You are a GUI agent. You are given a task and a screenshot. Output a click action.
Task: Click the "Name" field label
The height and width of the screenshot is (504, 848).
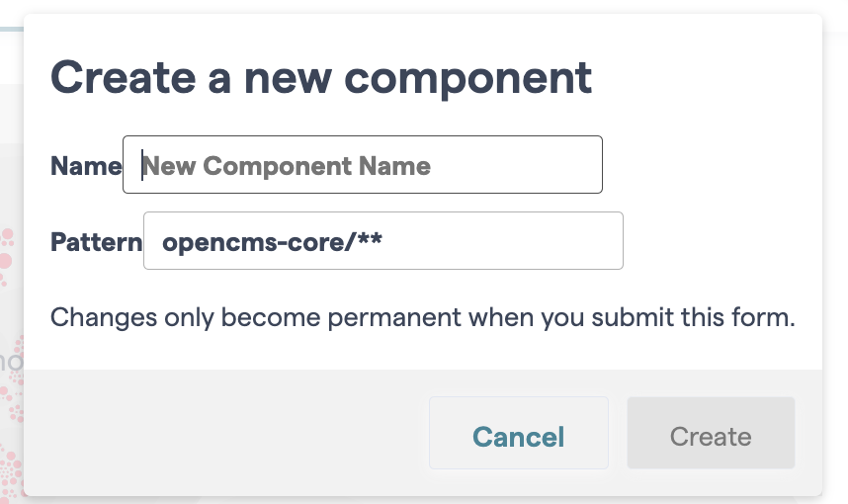point(85,166)
